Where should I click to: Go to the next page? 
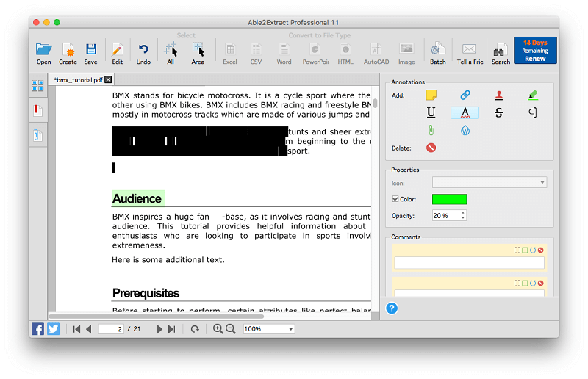point(159,329)
